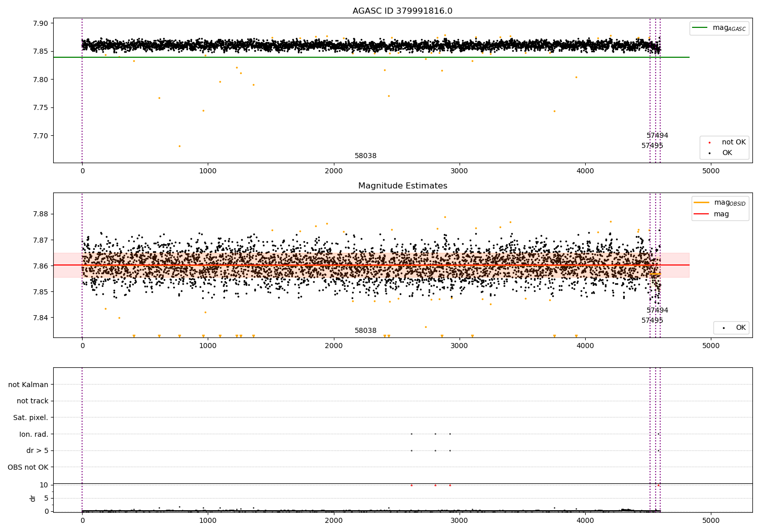
Task: Click the title 'AGASC ID 379991816.0'
Action: pos(402,11)
